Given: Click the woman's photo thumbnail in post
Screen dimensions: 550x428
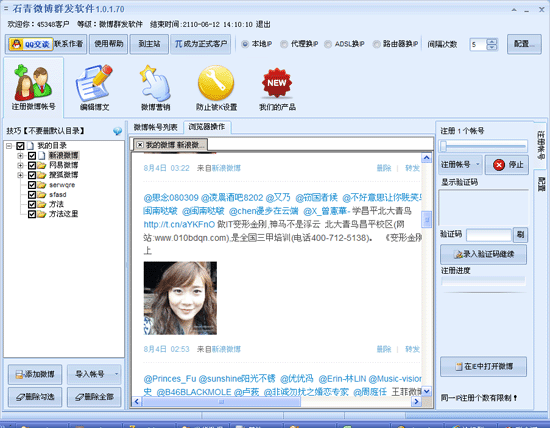Looking at the screenshot, I should coord(180,298).
